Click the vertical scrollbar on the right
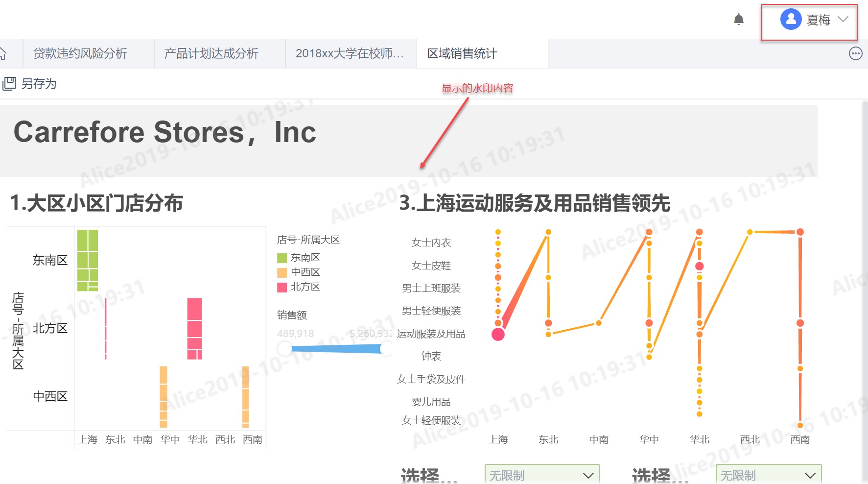Screen dimensions: 868x484 pos(865,292)
